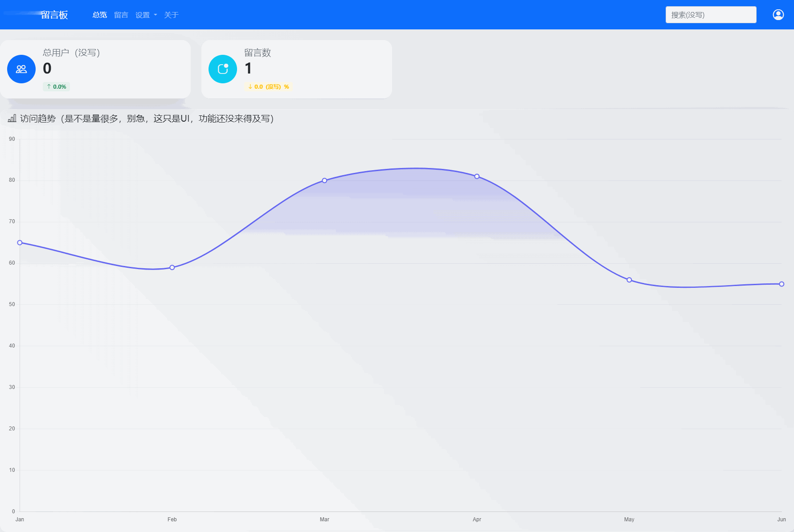Open the 设置 chevron arrow
The width and height of the screenshot is (794, 532).
(x=155, y=15)
